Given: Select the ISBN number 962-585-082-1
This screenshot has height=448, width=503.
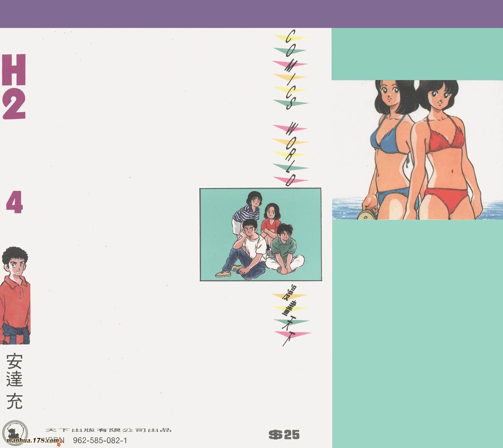Looking at the screenshot, I should (100, 440).
